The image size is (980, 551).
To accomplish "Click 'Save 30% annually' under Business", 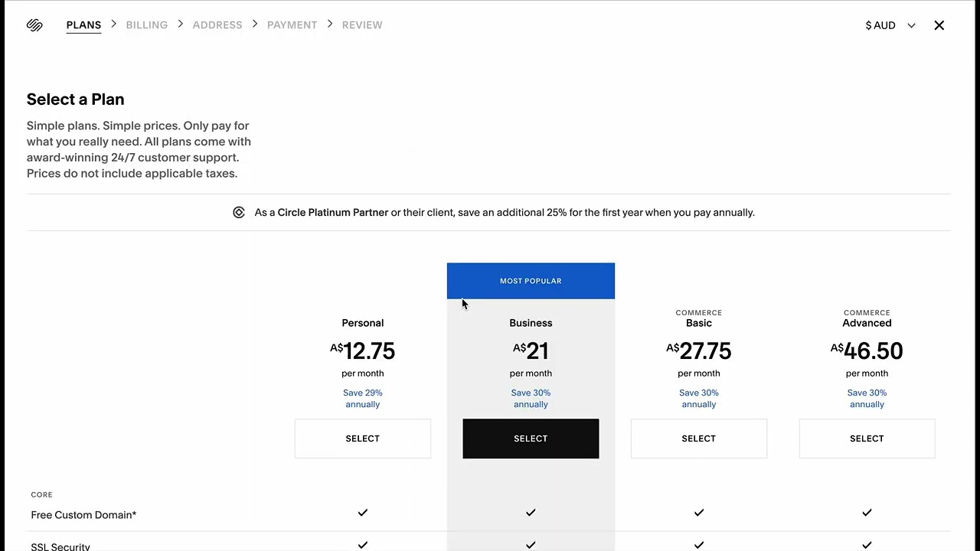I will (x=531, y=399).
